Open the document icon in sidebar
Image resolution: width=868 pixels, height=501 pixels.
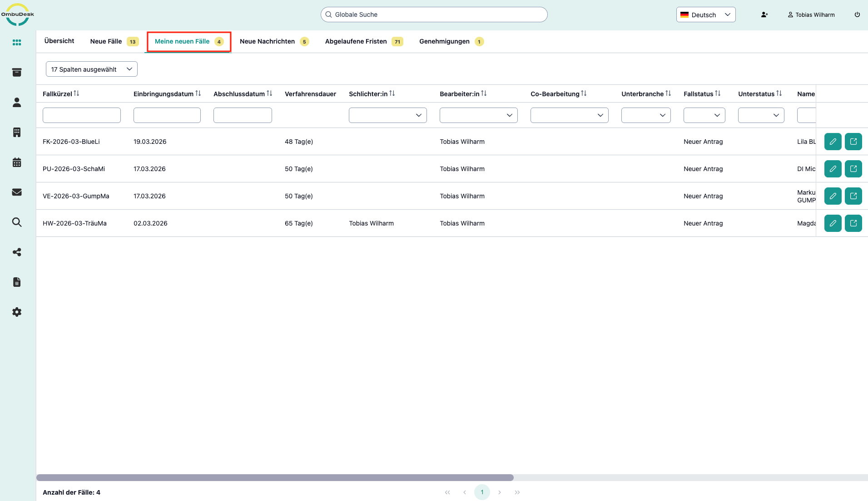point(17,282)
